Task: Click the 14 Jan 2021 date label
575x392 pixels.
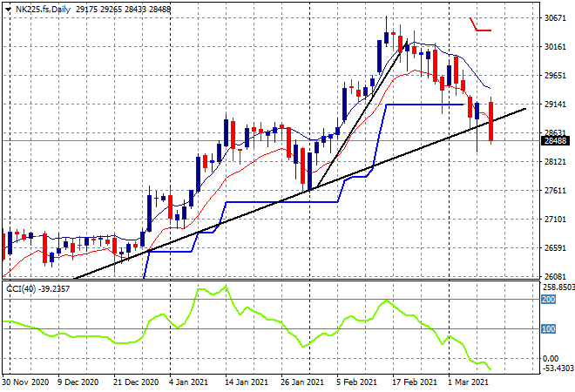Action: click(247, 382)
